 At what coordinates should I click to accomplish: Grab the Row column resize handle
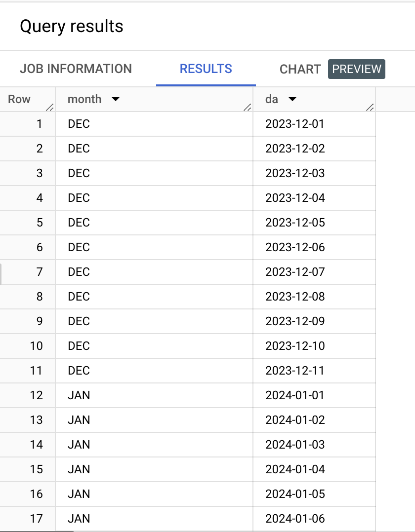[49, 108]
